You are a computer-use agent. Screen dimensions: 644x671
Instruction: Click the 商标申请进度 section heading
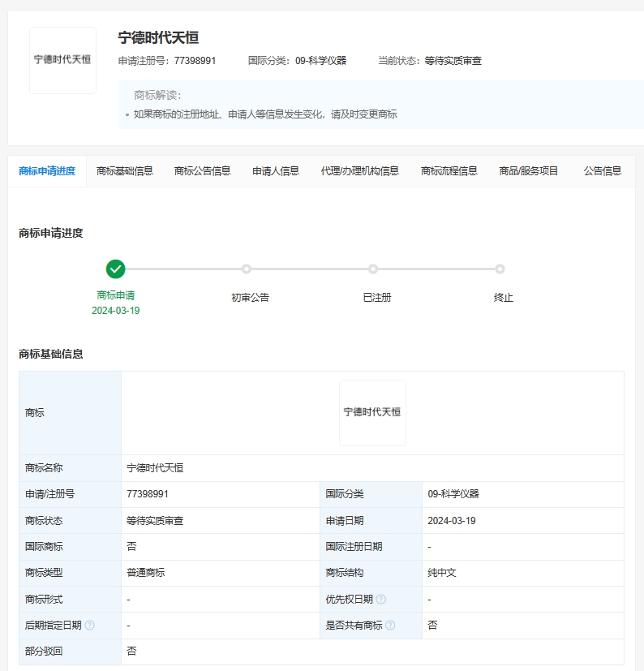[x=51, y=233]
